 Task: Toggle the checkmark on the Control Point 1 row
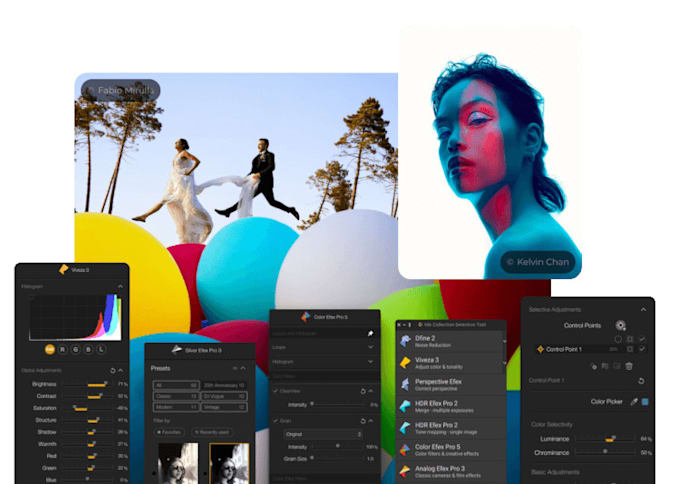(x=642, y=349)
